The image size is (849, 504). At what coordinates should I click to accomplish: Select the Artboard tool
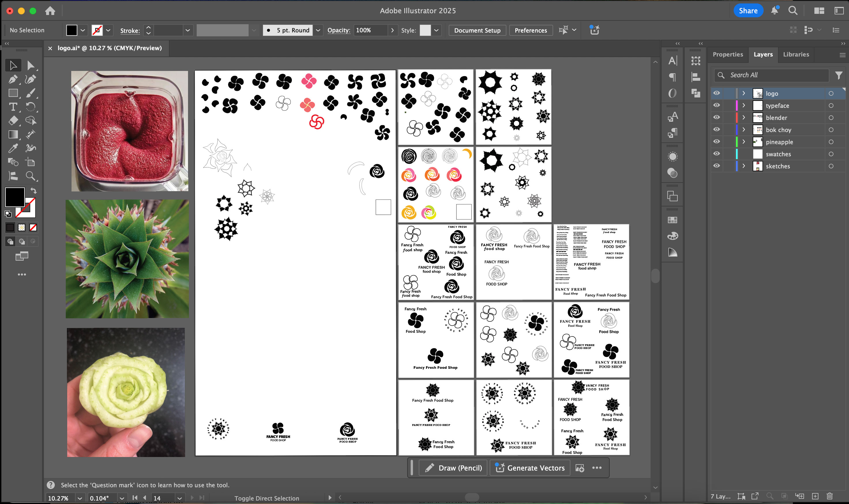30,162
